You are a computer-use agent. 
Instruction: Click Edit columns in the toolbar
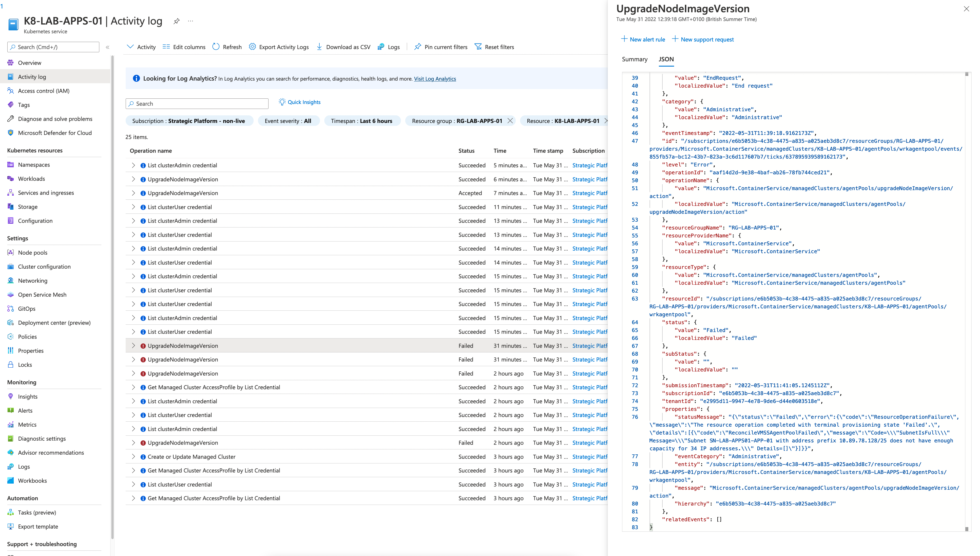[x=184, y=47]
